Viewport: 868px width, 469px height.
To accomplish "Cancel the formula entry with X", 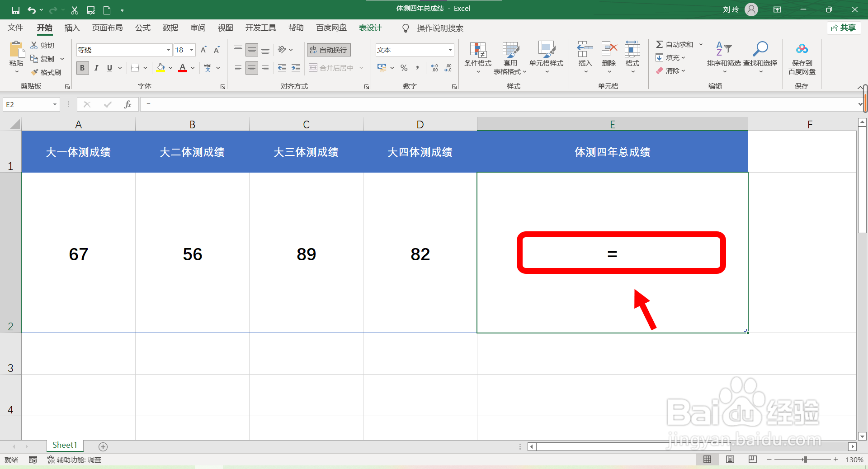I will [x=87, y=104].
